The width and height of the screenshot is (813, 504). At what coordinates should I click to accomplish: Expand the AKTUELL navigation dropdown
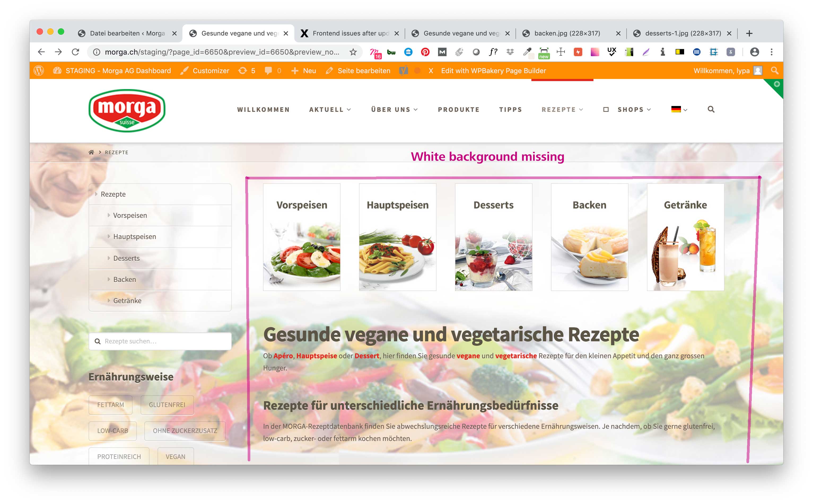[330, 110]
